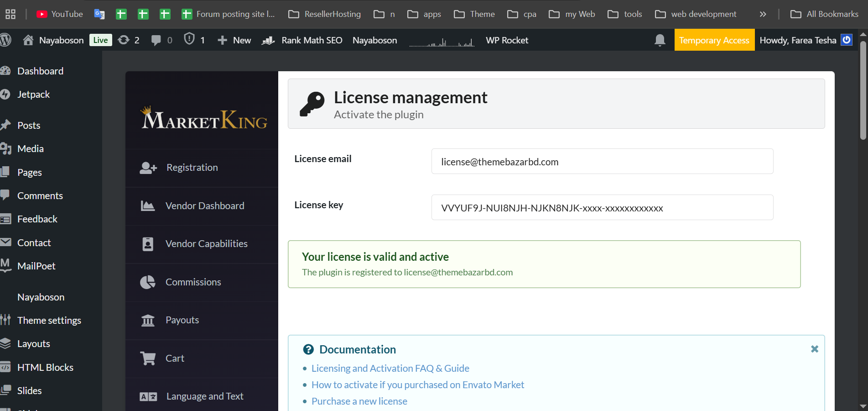Open Comments in the sidebar
The height and width of the screenshot is (411, 868).
pos(40,195)
